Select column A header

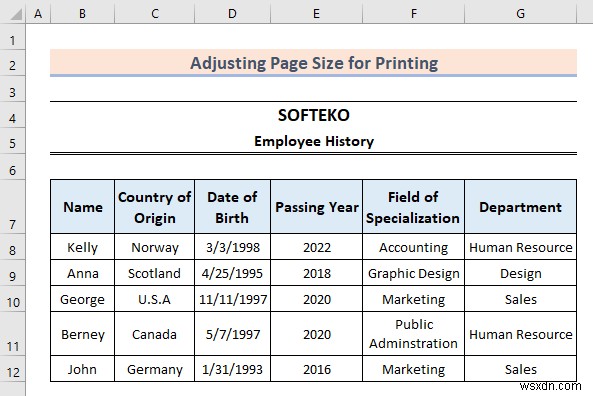pyautogui.click(x=38, y=14)
